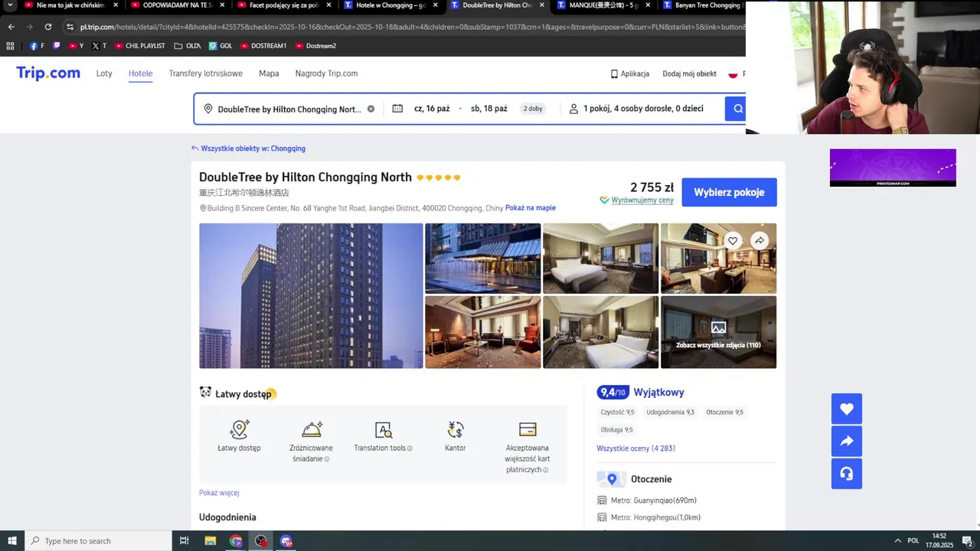980x551 pixels.
Task: Clear the hotel name search field
Action: pyautogui.click(x=371, y=109)
